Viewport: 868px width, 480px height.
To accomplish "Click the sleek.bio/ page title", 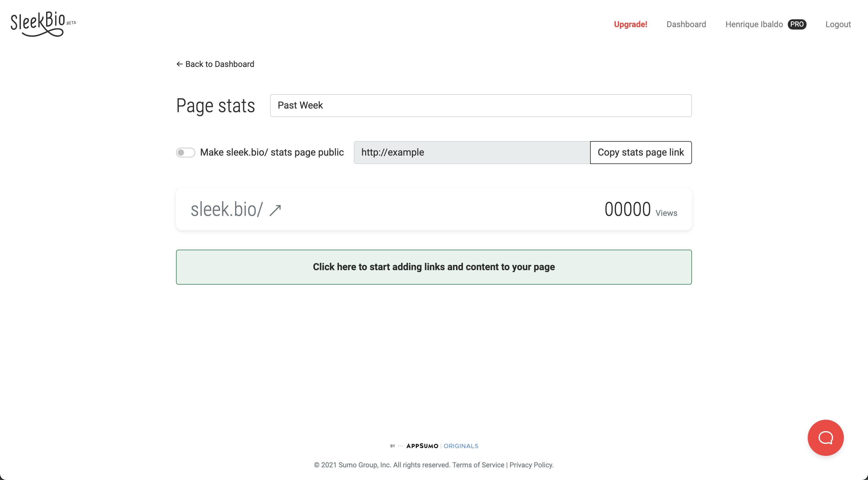I will pyautogui.click(x=226, y=209).
